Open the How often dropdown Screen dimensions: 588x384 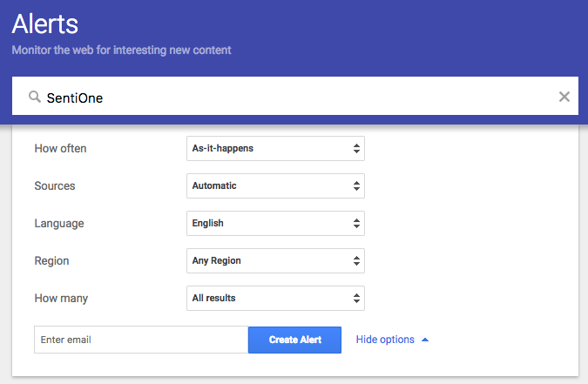(x=275, y=148)
